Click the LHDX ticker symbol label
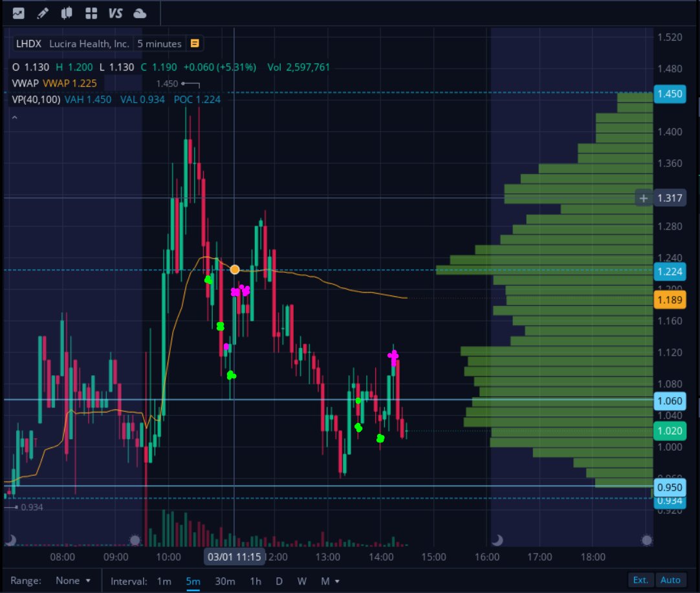The image size is (700, 593). coord(28,44)
